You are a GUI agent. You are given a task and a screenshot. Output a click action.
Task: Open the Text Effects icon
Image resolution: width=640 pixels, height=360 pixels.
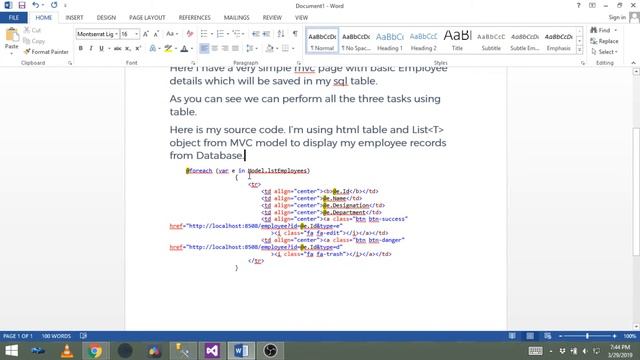pyautogui.click(x=153, y=49)
